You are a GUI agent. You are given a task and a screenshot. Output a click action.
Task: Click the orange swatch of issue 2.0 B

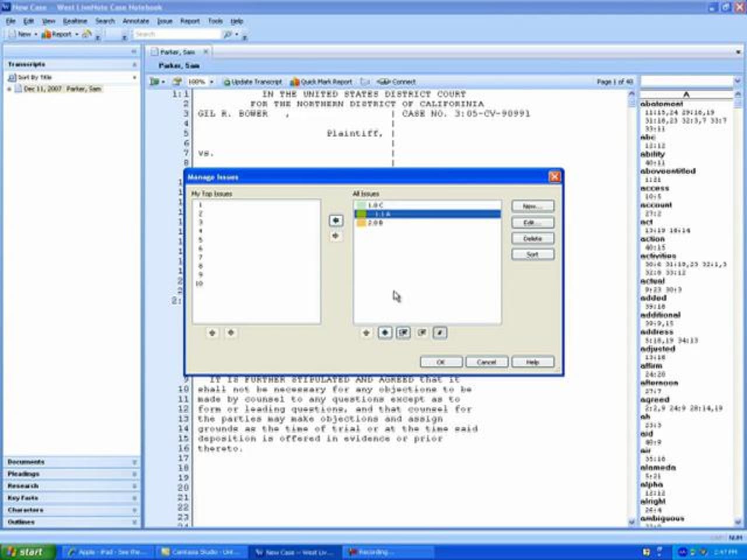[361, 223]
